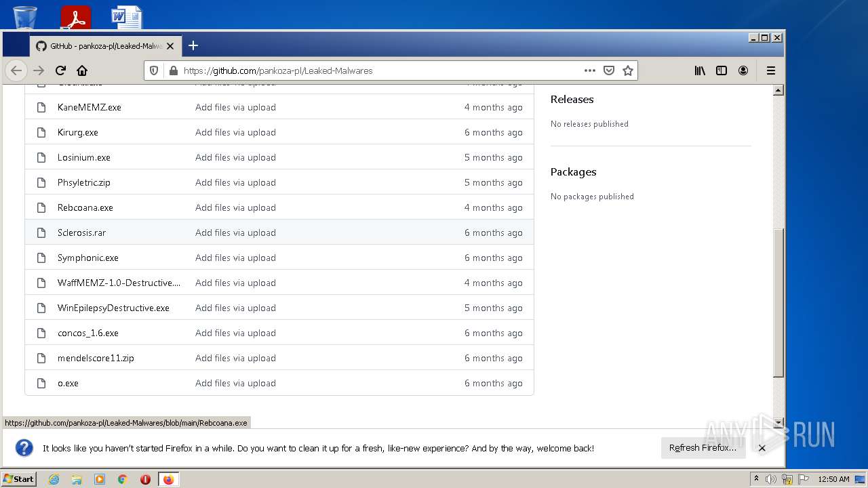Open the Windows Start menu
868x488 pixels.
click(x=19, y=479)
